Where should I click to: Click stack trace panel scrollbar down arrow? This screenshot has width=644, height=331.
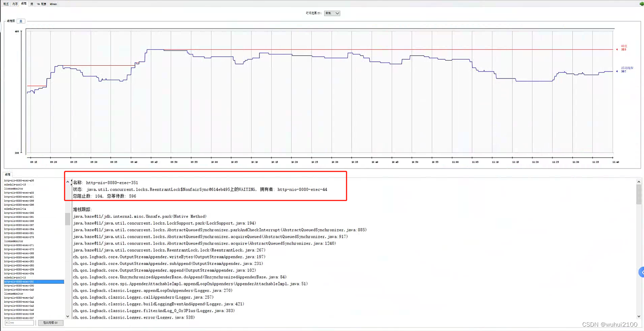click(639, 316)
